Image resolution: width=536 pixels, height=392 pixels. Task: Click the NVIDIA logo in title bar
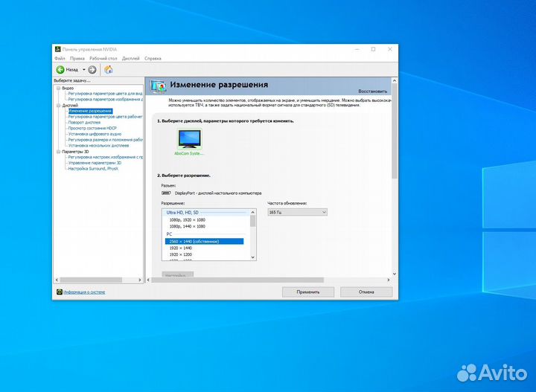[57, 49]
